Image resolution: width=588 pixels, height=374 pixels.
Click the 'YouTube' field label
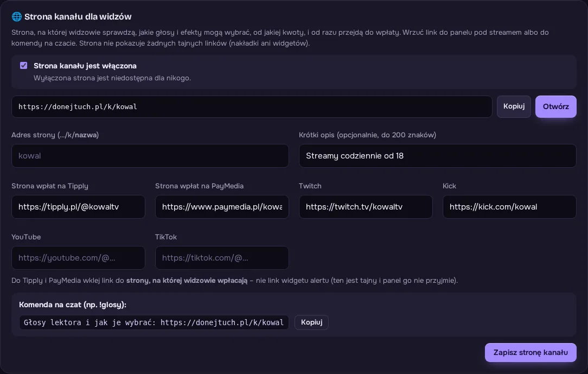pos(26,237)
